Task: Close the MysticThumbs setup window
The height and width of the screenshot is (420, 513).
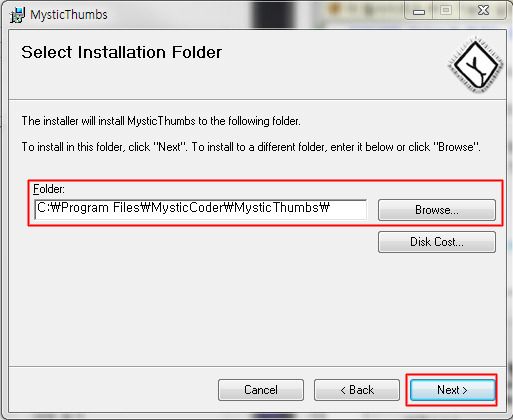Action: [x=483, y=11]
